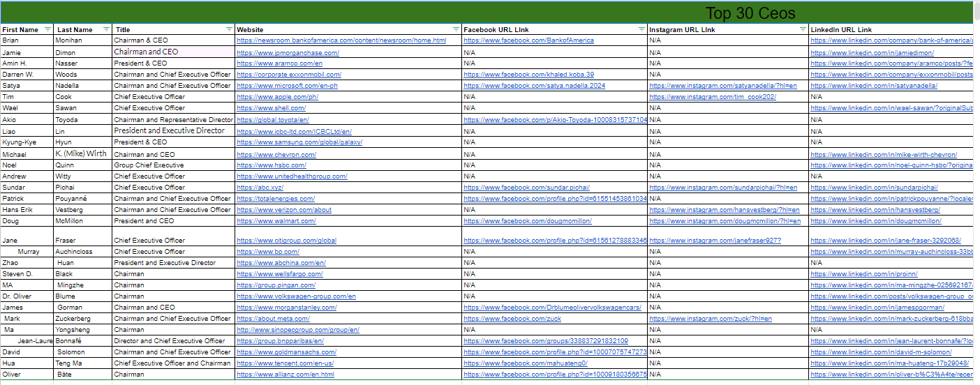Open the facebook.com/khaled.koba.39 link
980x385 pixels.
[529, 75]
